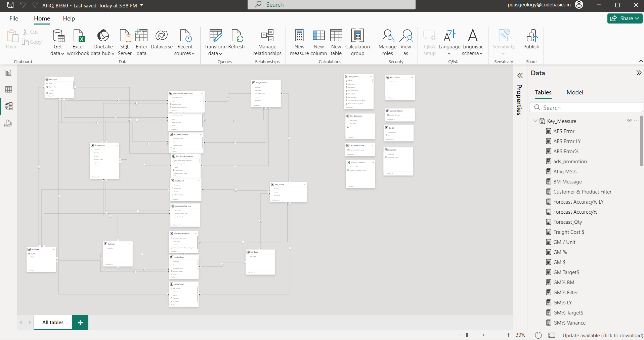Image resolution: width=644 pixels, height=340 pixels.
Task: Select the Customer & Product Filter measure
Action: coord(582,192)
